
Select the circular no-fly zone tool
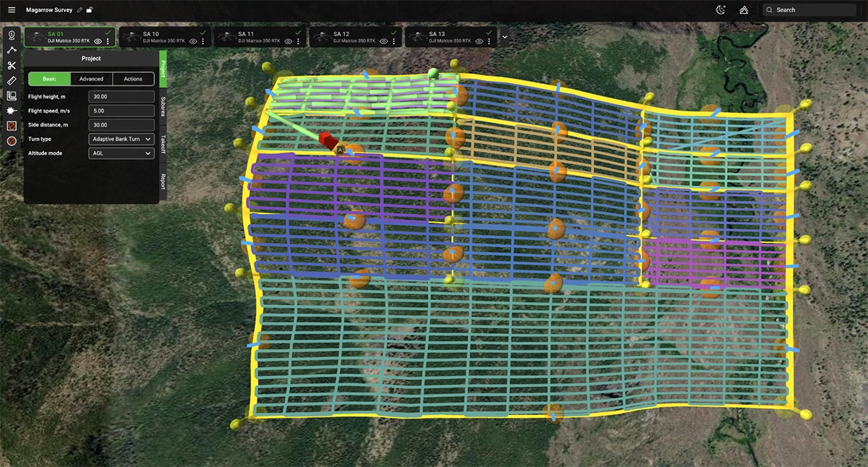(12, 141)
